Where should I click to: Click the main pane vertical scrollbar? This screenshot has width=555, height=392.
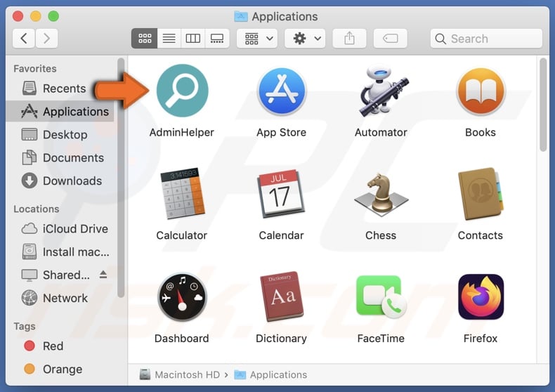tap(543, 105)
